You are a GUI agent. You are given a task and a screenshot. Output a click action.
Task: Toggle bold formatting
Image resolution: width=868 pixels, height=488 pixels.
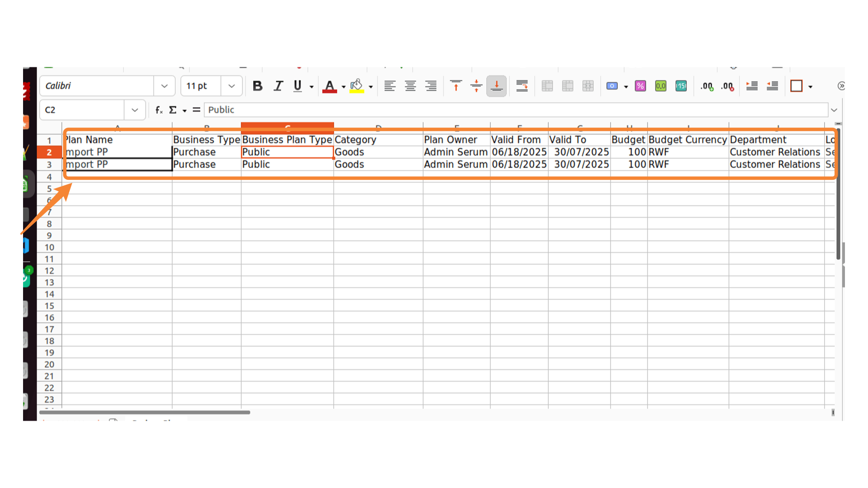tap(257, 86)
